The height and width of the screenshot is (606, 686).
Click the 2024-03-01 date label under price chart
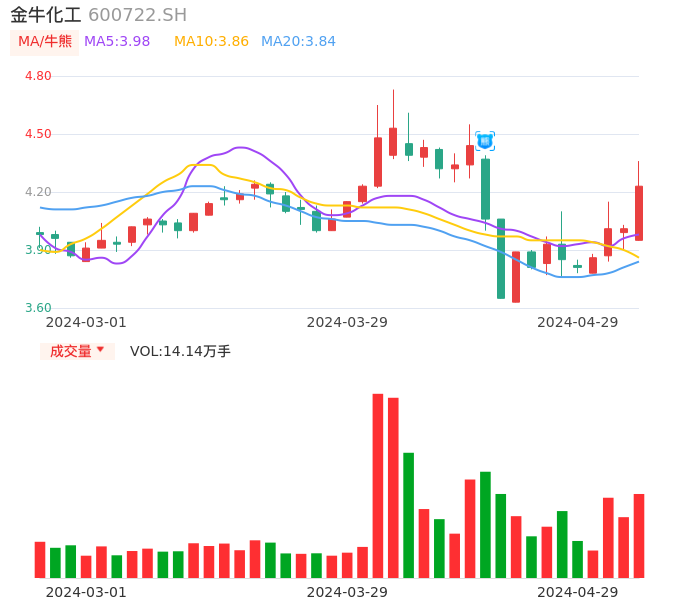click(86, 322)
